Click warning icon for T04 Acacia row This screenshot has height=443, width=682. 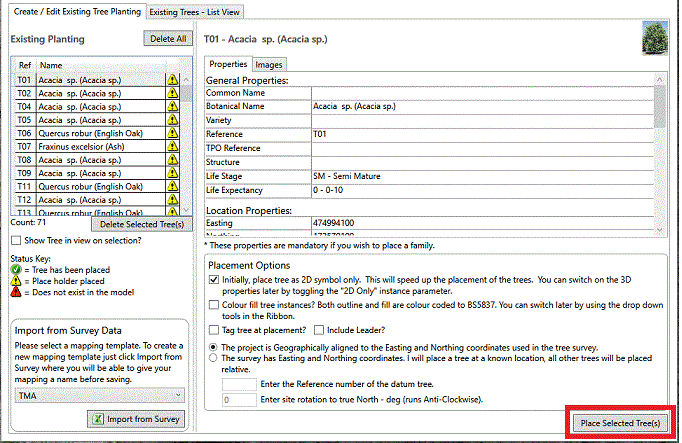pos(172,106)
